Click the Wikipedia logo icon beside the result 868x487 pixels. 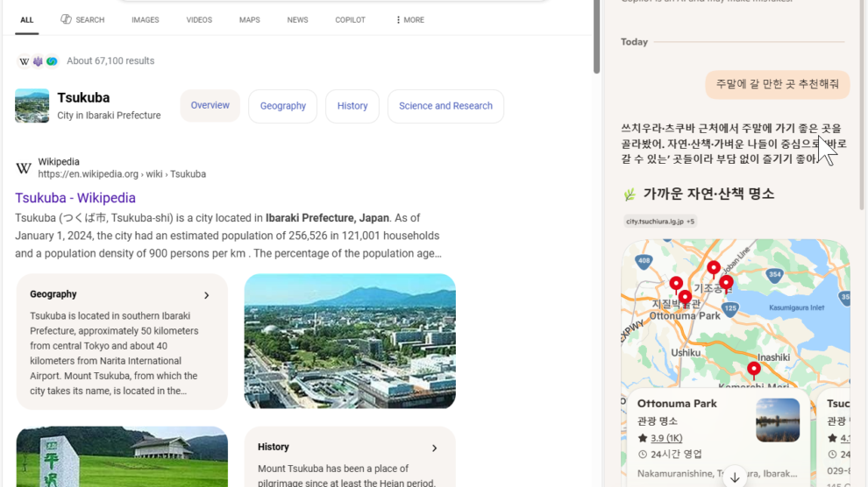coord(24,168)
